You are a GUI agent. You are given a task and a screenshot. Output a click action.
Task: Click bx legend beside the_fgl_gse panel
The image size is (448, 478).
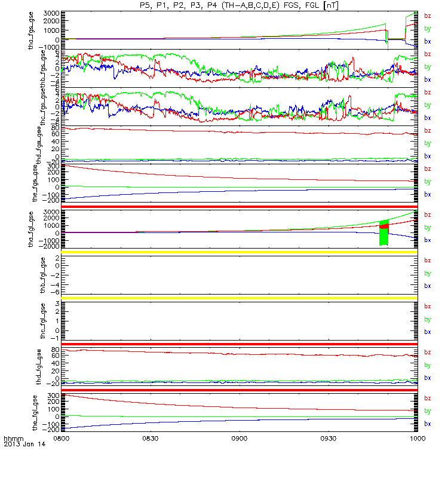(428, 424)
